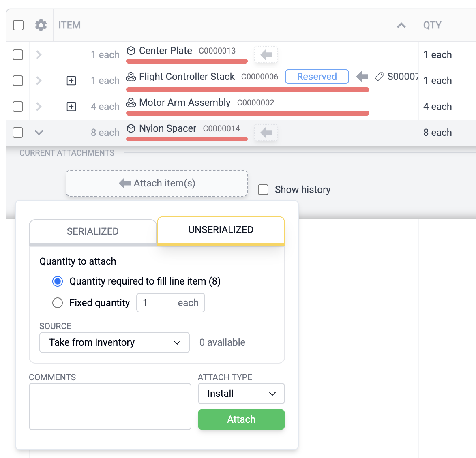Screen dimensions: 476x458
Task: Click the arrow icon left of the S00007 tag
Action: click(361, 77)
